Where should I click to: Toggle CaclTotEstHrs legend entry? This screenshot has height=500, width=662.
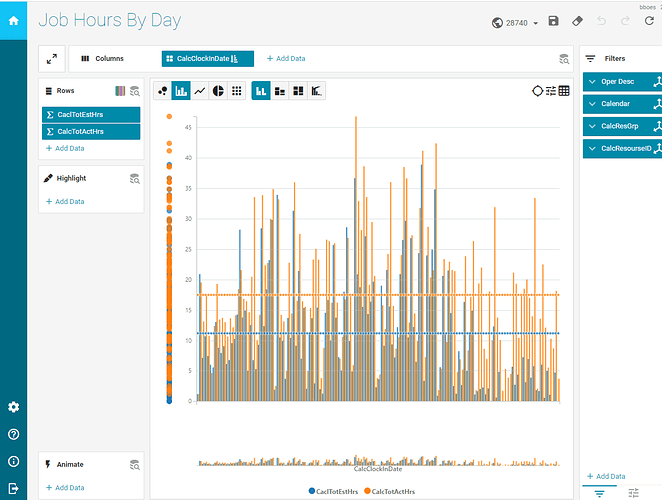pos(333,492)
